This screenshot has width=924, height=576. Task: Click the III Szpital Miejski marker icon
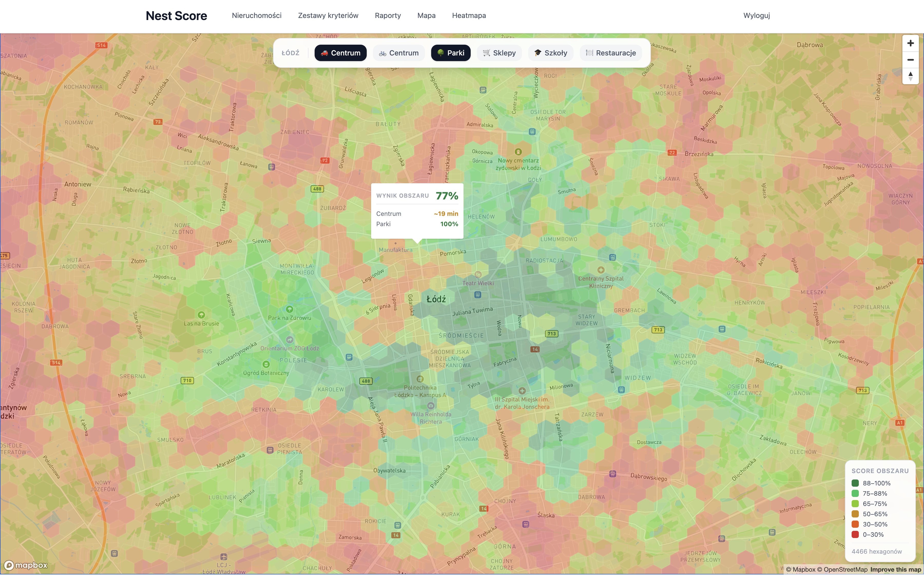point(522,390)
